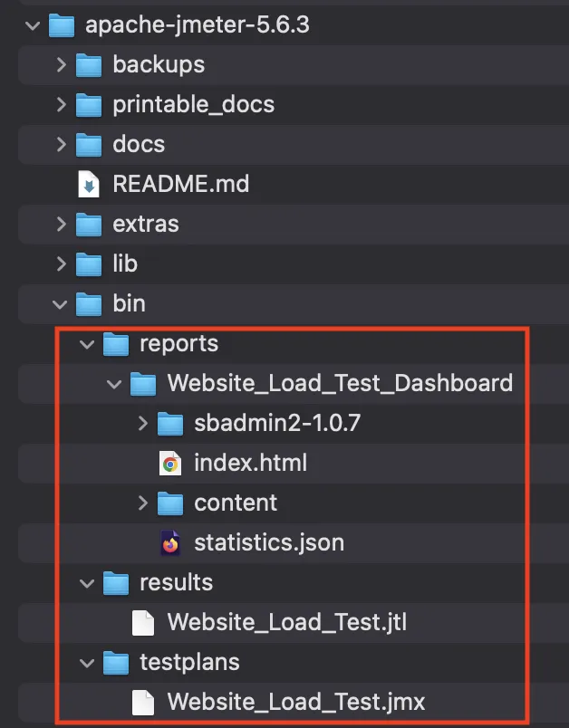Click the Website_Load_Test.jtl file icon
This screenshot has width=569, height=728.
143,623
